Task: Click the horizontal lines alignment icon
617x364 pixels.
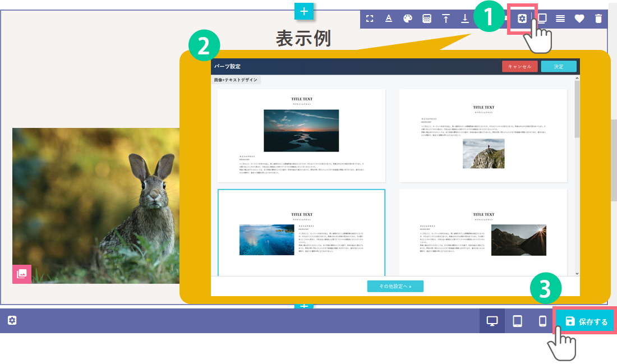Action: tap(560, 19)
